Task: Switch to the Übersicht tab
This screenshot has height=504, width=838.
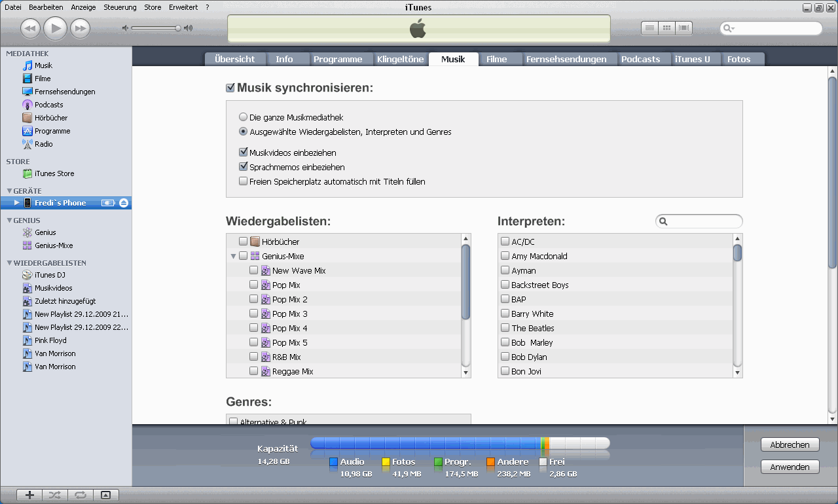Action: (234, 59)
